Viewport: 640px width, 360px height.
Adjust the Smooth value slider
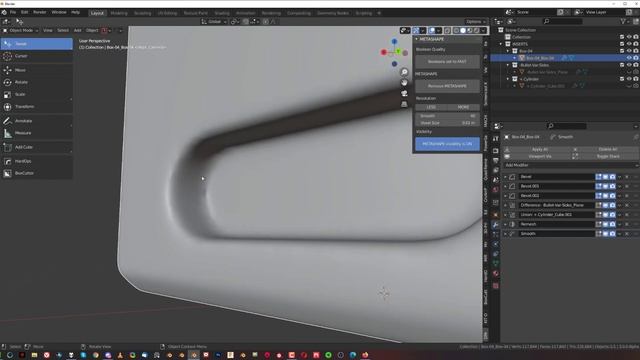click(447, 116)
